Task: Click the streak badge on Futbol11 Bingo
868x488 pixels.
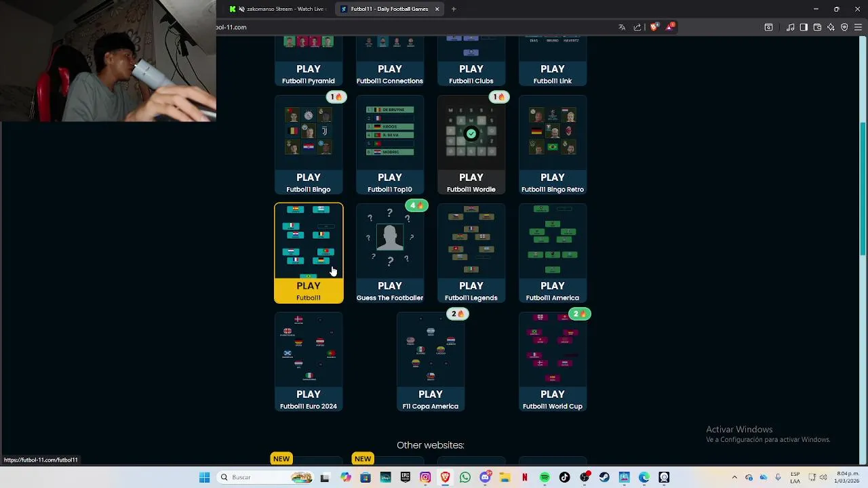Action: click(336, 97)
